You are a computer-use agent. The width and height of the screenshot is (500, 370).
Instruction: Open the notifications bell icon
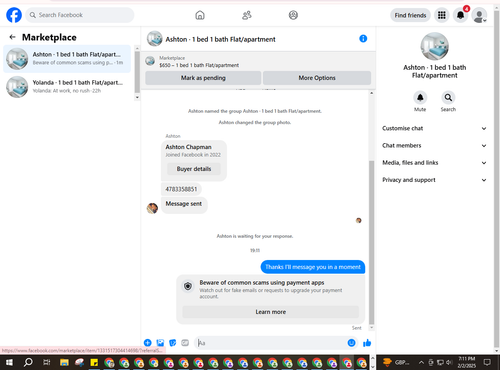click(460, 15)
